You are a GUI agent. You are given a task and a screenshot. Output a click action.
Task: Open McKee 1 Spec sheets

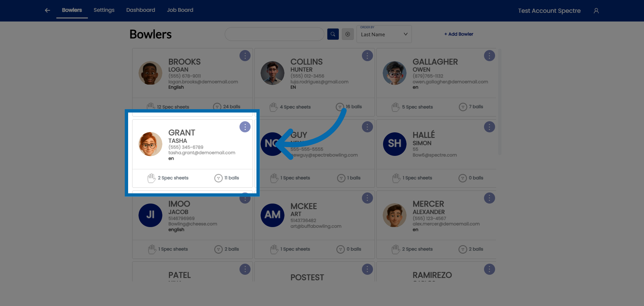tap(290, 249)
